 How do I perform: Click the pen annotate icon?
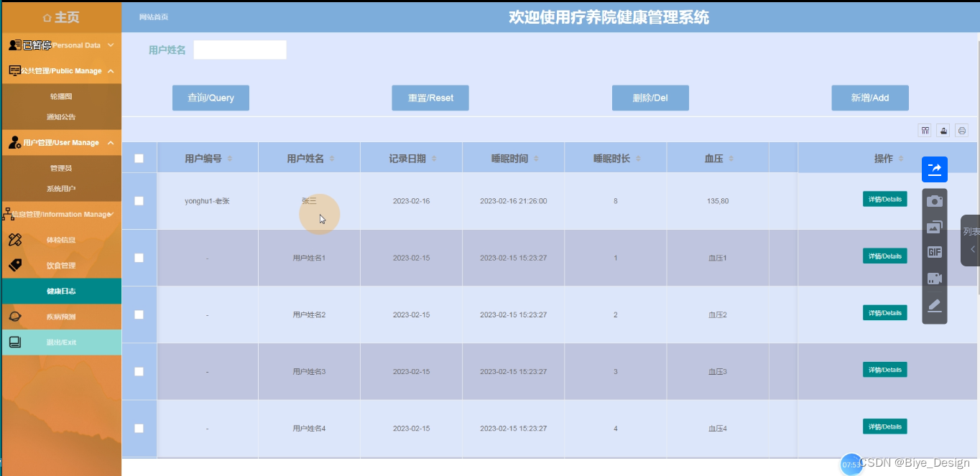[x=935, y=305]
